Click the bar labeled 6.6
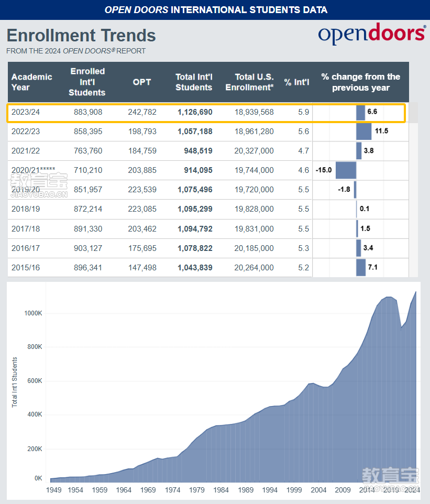 click(360, 113)
